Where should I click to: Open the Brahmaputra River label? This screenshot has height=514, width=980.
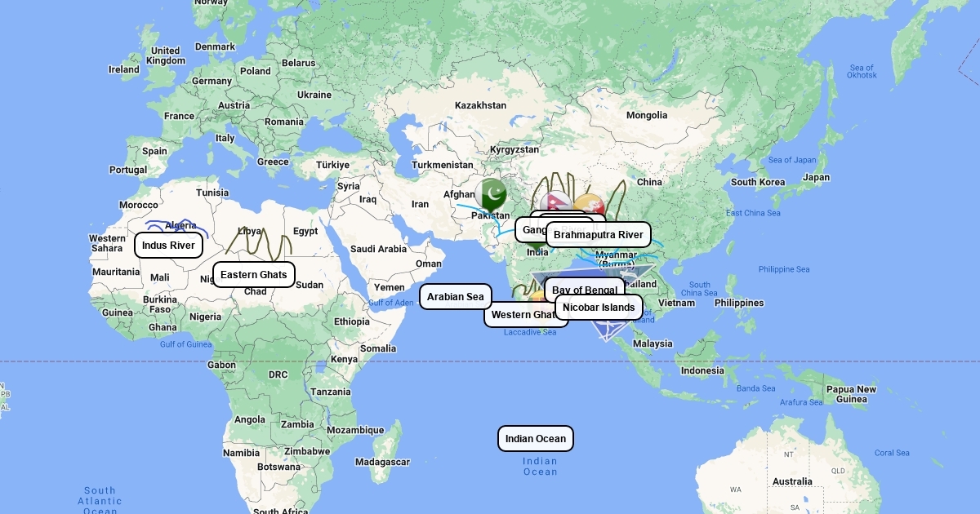(x=599, y=235)
